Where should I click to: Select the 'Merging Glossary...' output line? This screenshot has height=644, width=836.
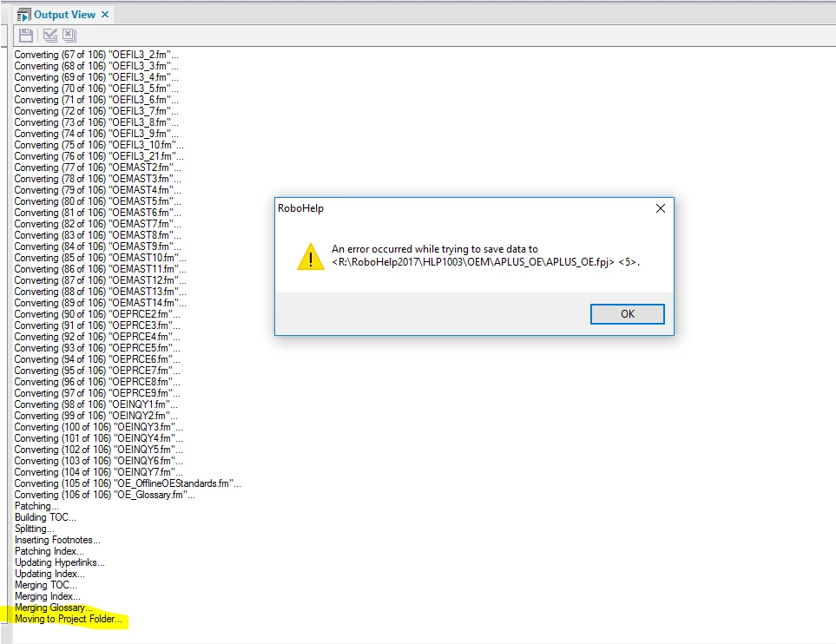click(x=54, y=608)
